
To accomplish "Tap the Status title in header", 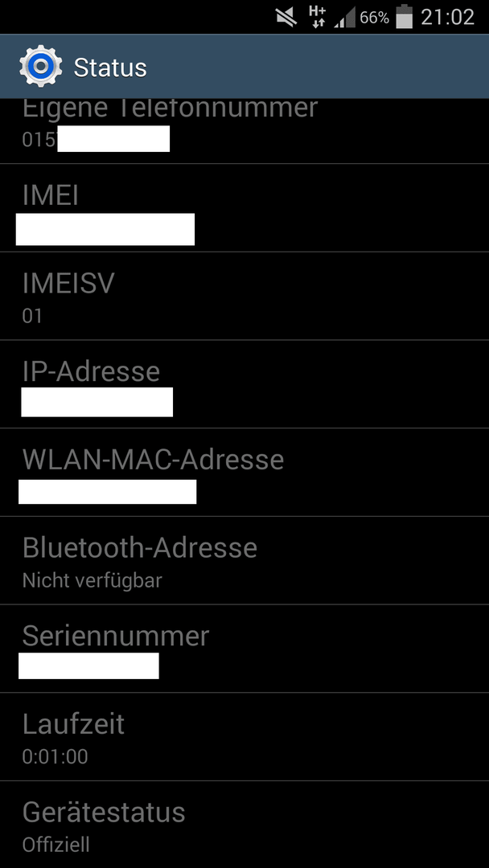I will pyautogui.click(x=110, y=68).
